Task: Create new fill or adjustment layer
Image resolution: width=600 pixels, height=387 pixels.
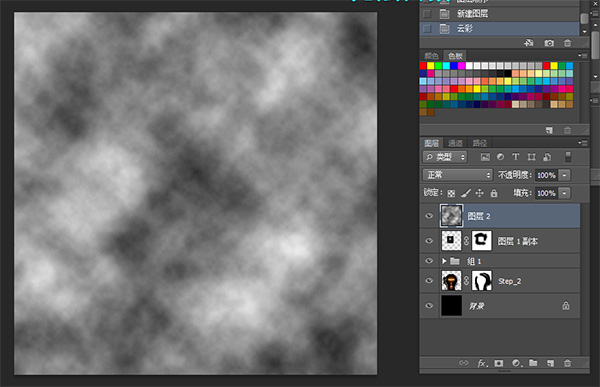Action: click(517, 363)
